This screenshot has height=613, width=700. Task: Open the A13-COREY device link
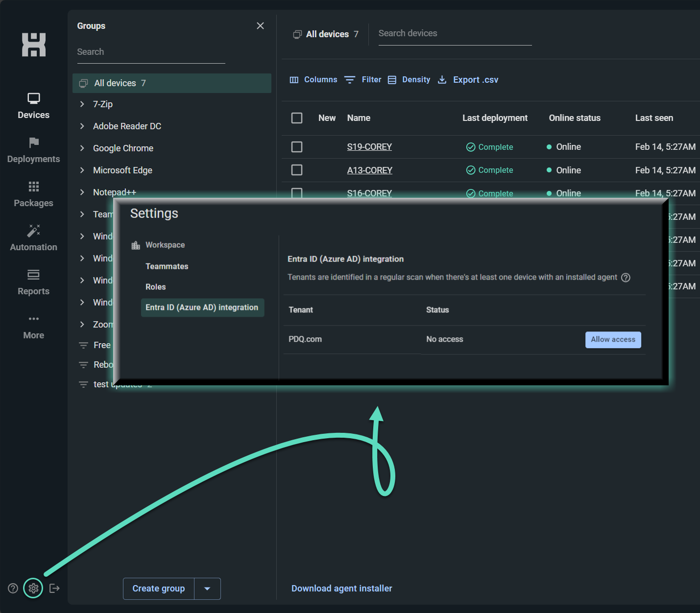click(370, 170)
